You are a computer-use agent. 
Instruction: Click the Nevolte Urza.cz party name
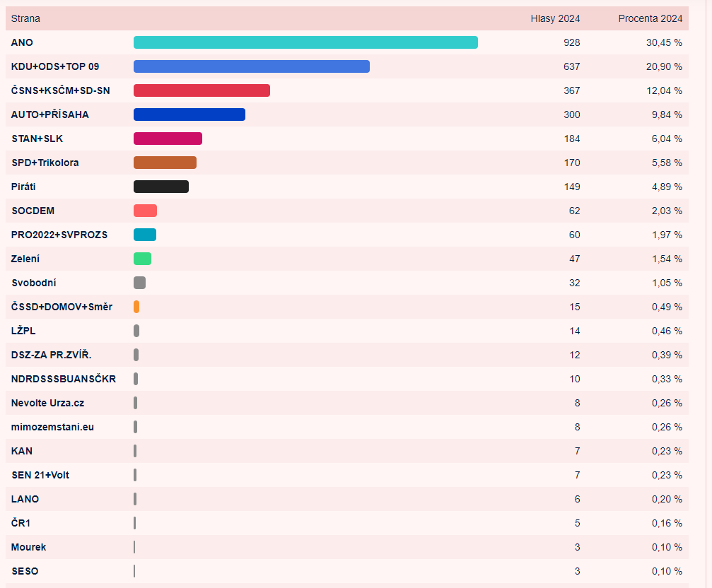(47, 404)
